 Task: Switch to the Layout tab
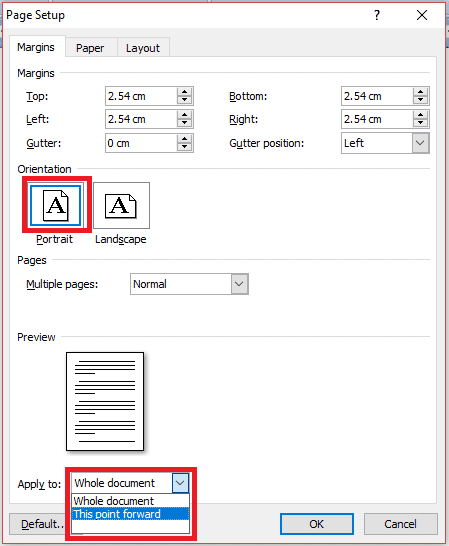pyautogui.click(x=143, y=48)
